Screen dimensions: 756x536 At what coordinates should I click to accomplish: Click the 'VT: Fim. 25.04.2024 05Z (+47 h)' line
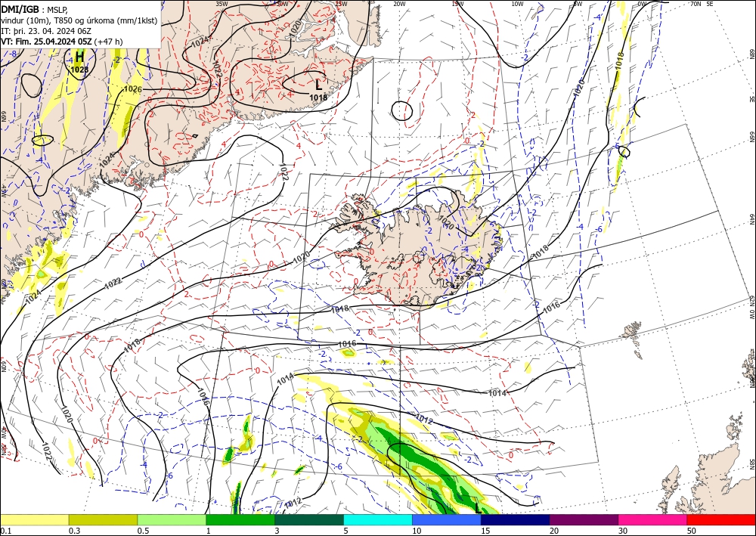(x=62, y=42)
